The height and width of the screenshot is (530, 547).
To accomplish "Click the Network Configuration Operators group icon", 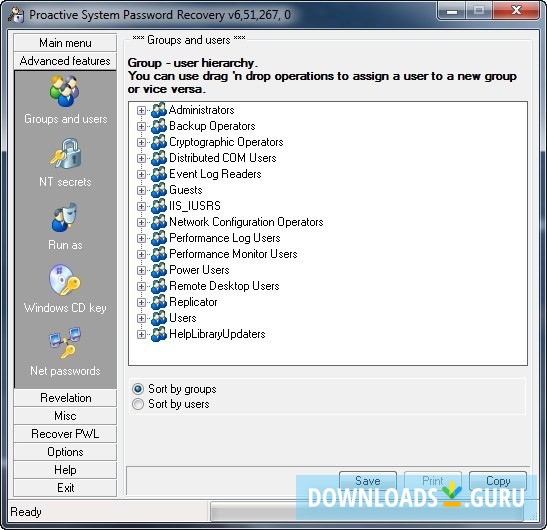I will click(159, 222).
